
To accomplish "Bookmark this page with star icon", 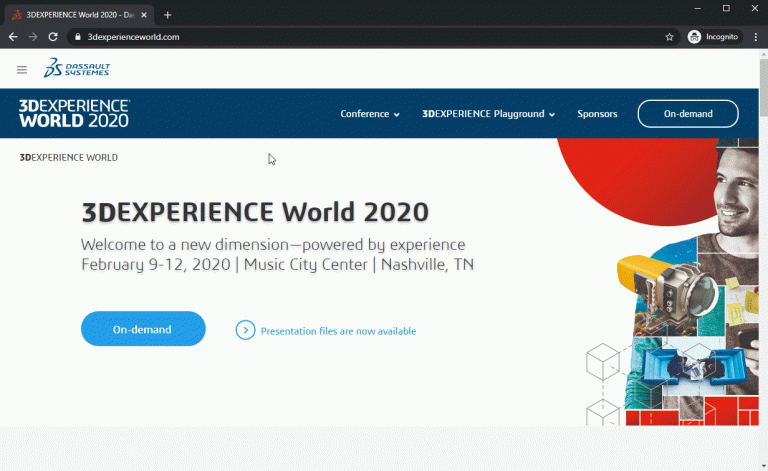I will coord(669,37).
